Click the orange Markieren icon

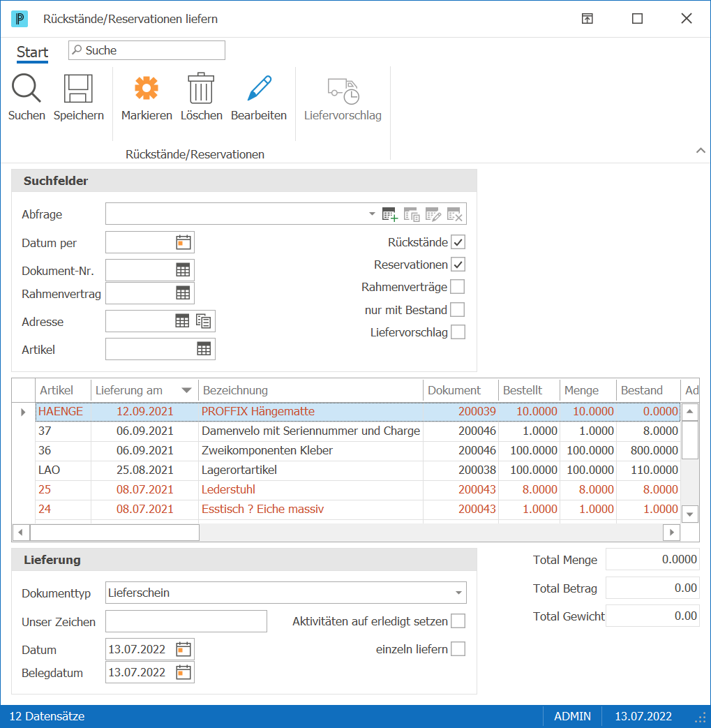[147, 88]
